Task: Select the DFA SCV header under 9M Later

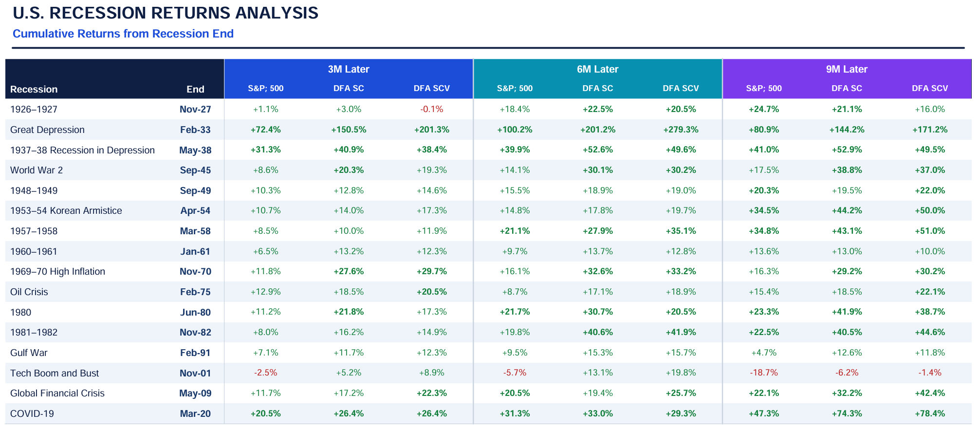Action: (x=929, y=88)
